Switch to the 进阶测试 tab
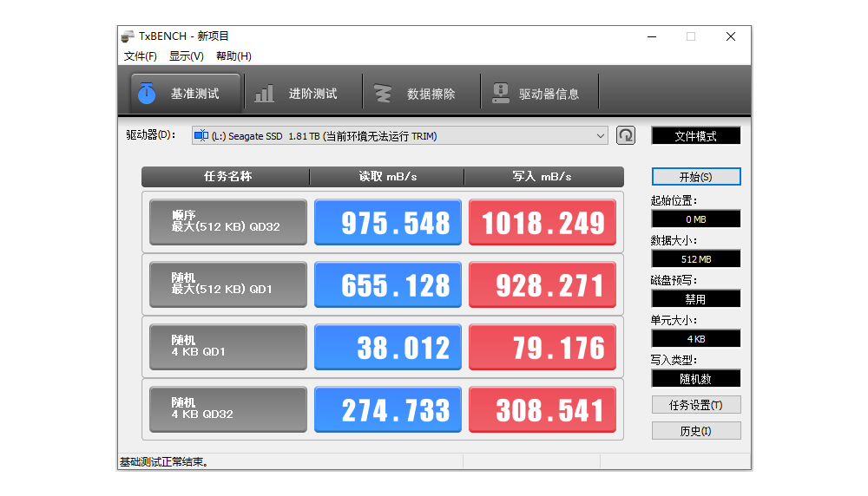This screenshot has height=496, width=868. [304, 93]
